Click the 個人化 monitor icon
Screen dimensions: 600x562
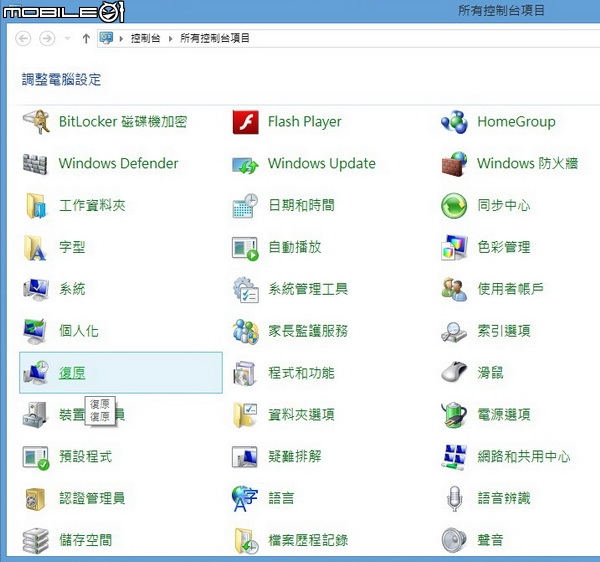click(x=35, y=331)
